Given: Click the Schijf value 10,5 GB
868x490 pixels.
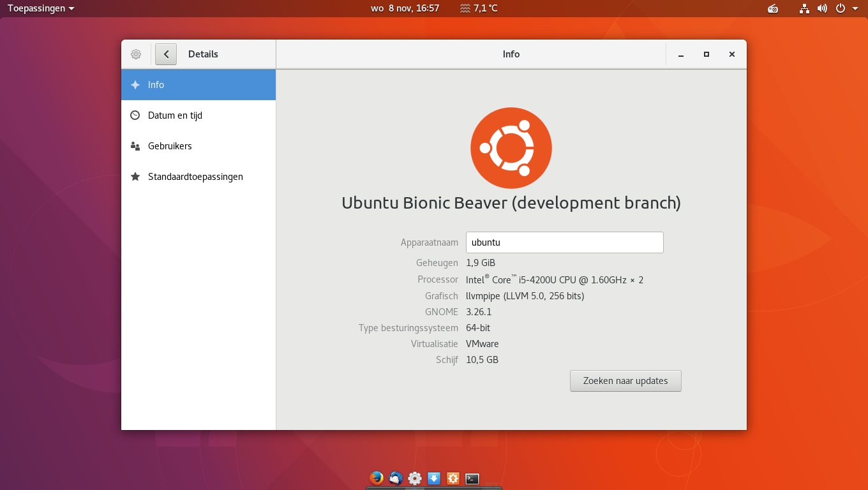Looking at the screenshot, I should [x=482, y=360].
